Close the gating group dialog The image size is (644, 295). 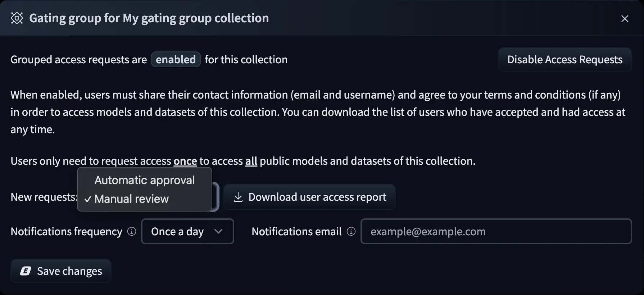(625, 19)
